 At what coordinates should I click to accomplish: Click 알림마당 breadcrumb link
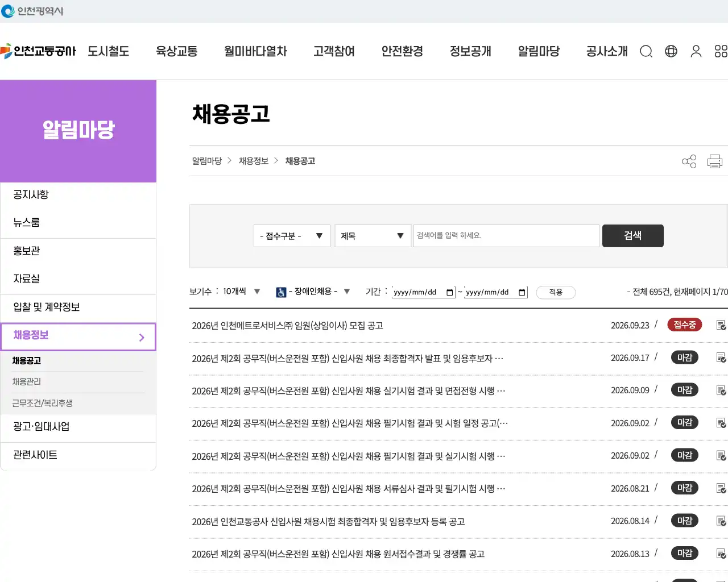[207, 161]
